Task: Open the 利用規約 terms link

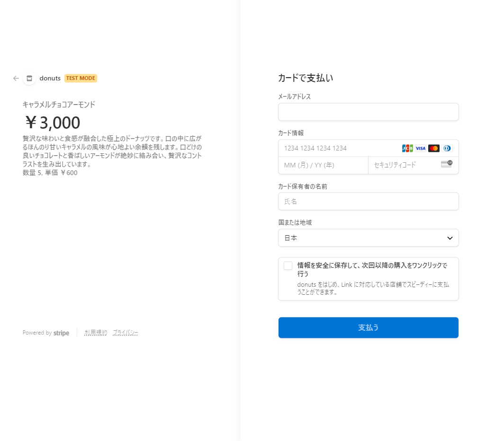Action: [x=96, y=333]
